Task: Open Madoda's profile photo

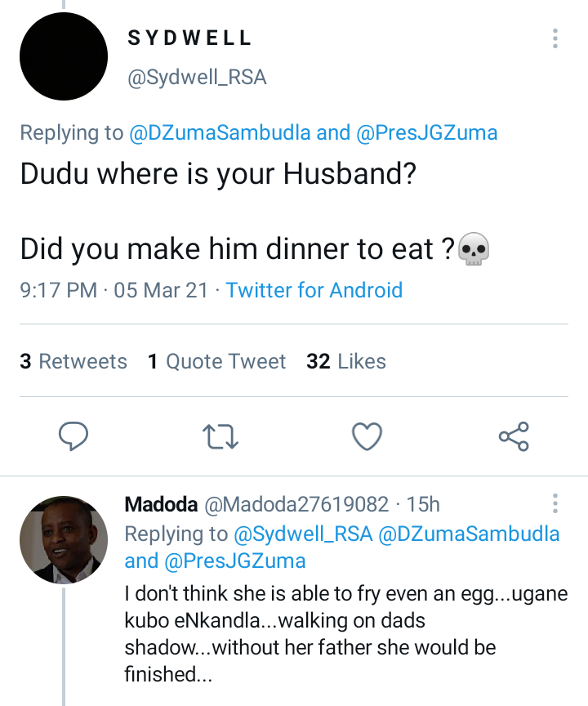Action: tap(64, 540)
